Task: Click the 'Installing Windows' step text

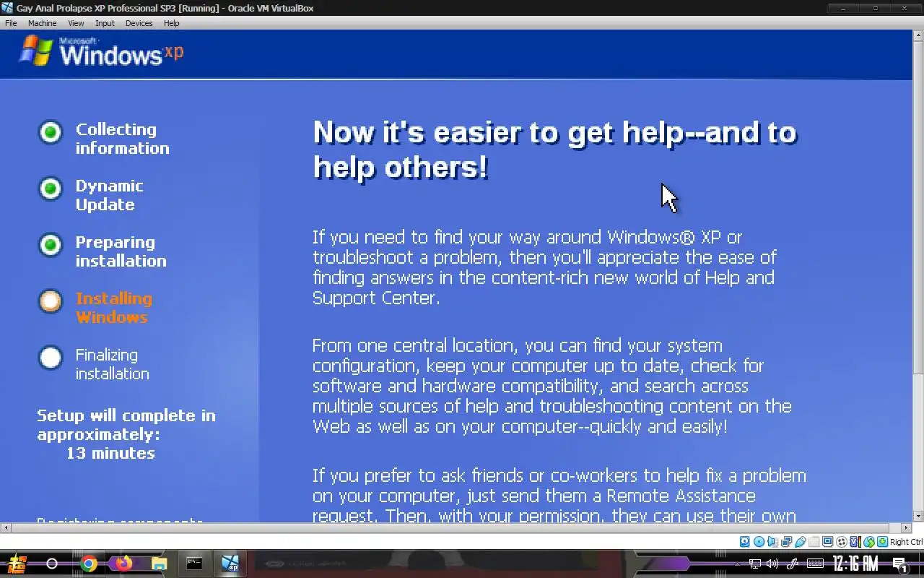Action: [x=113, y=308]
